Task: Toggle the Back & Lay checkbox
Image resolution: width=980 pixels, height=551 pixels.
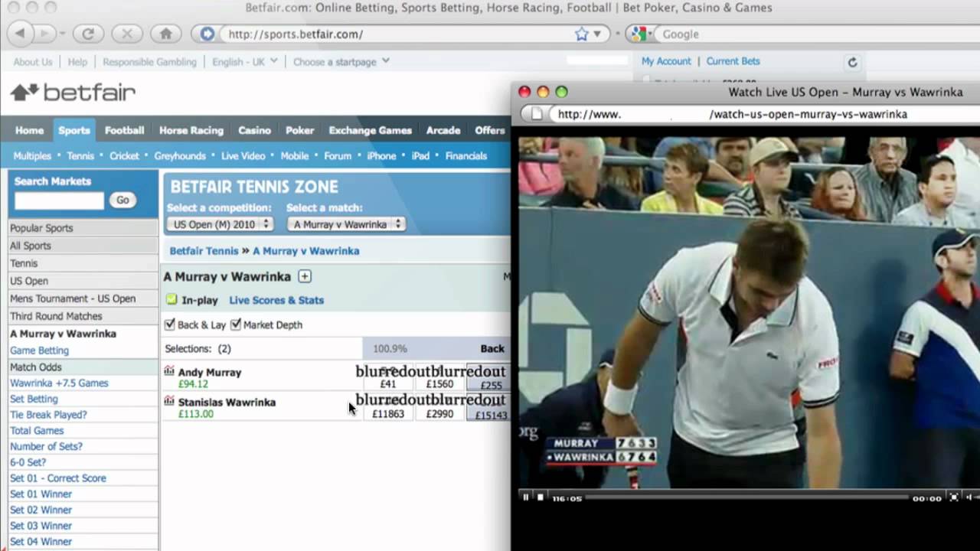Action: tap(170, 324)
